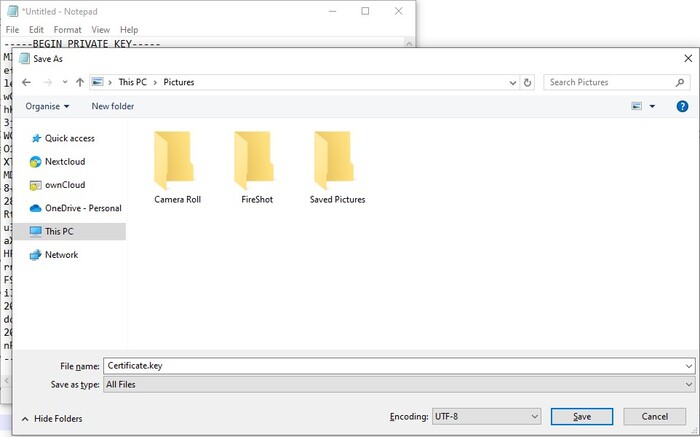This screenshot has width=700, height=437.
Task: Go back using the back arrow
Action: 26,83
